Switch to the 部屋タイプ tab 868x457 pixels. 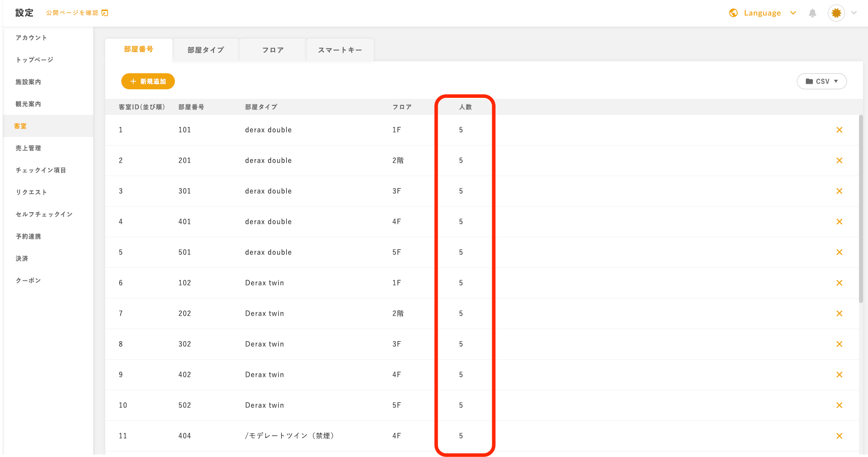coord(205,50)
